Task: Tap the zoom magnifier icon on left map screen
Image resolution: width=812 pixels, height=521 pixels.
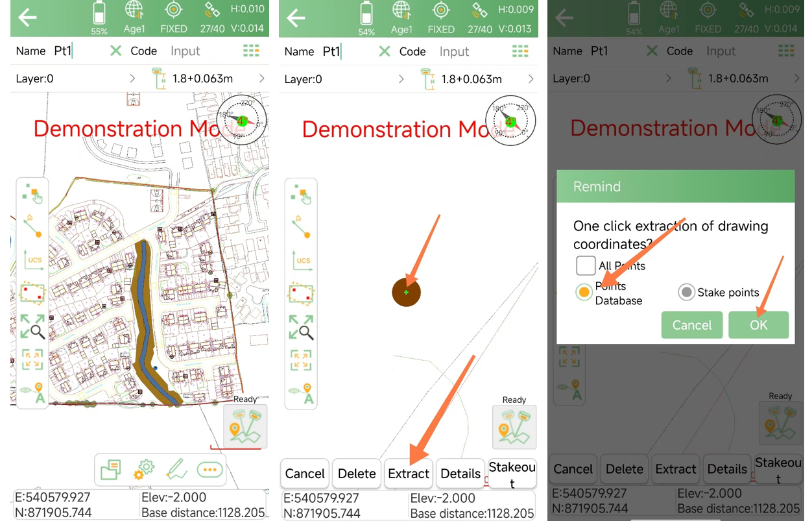Action: pos(32,326)
